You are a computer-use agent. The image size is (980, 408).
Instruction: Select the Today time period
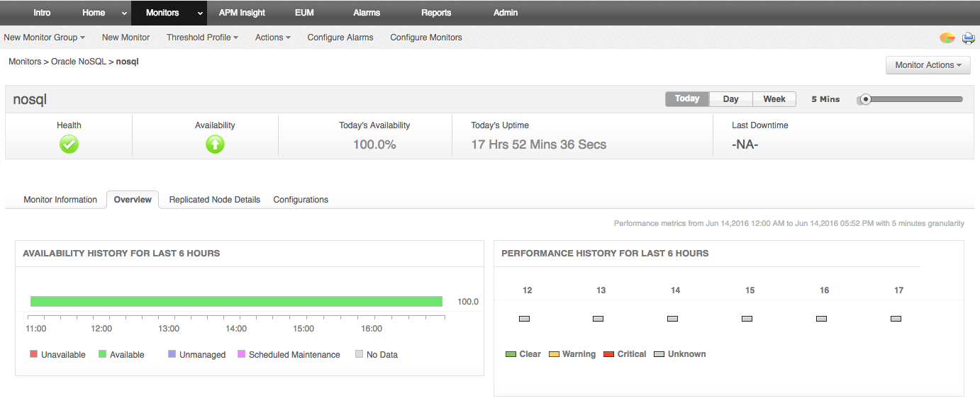pos(687,99)
